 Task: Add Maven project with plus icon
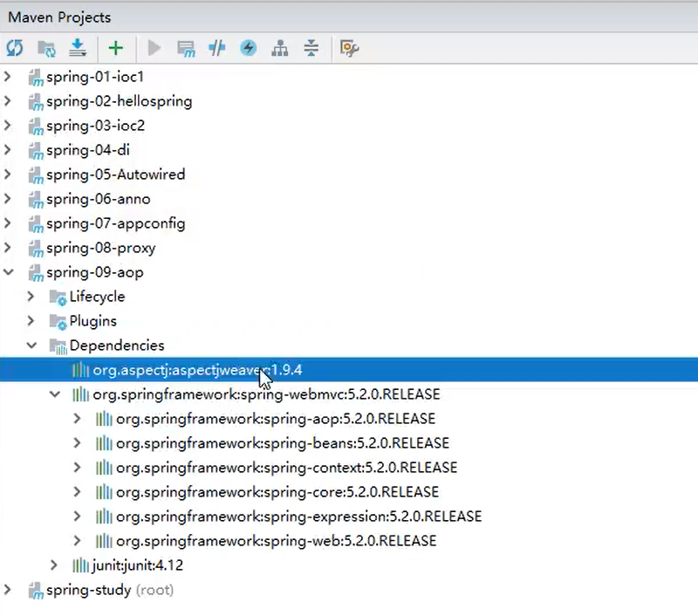click(116, 48)
